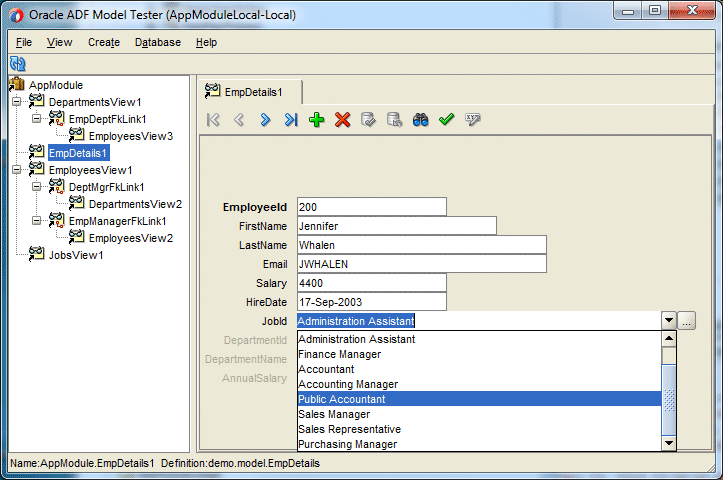Select AppModule root label in tree
Image resolution: width=723 pixels, height=480 pixels.
[x=56, y=85]
